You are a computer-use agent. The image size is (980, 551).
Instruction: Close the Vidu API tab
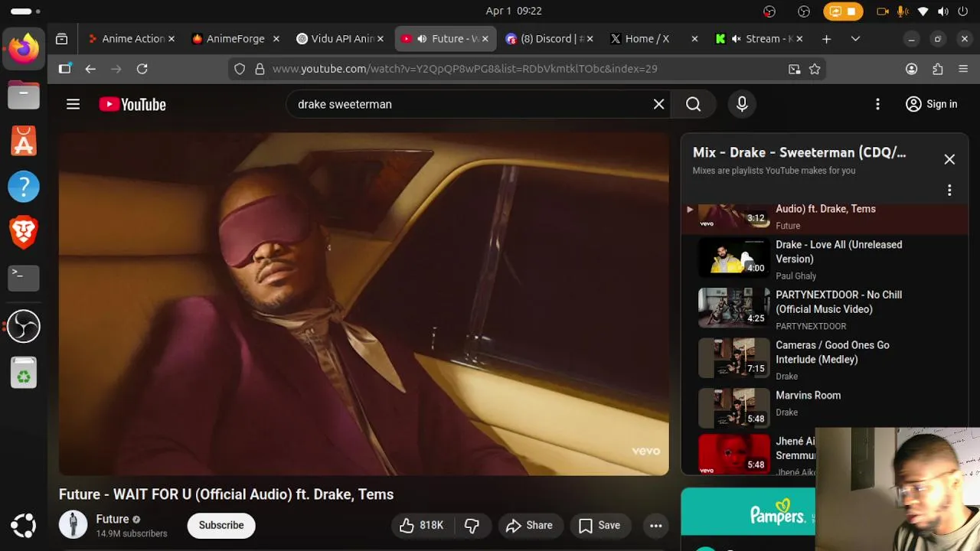click(381, 38)
